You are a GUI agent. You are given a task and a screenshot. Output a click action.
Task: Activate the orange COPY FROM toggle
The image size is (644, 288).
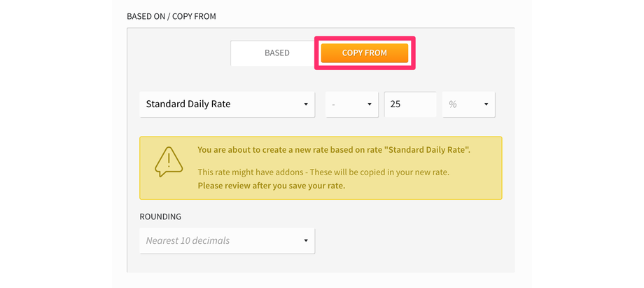click(364, 53)
